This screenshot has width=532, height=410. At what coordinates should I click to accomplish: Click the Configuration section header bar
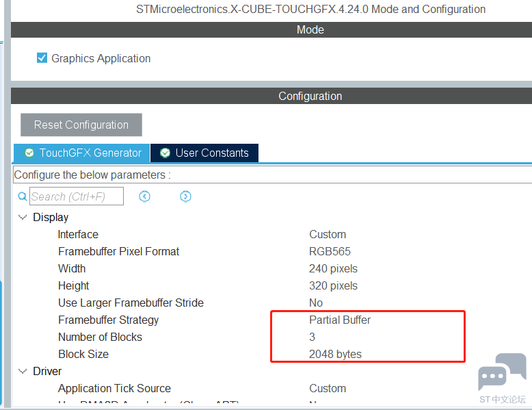click(271, 96)
